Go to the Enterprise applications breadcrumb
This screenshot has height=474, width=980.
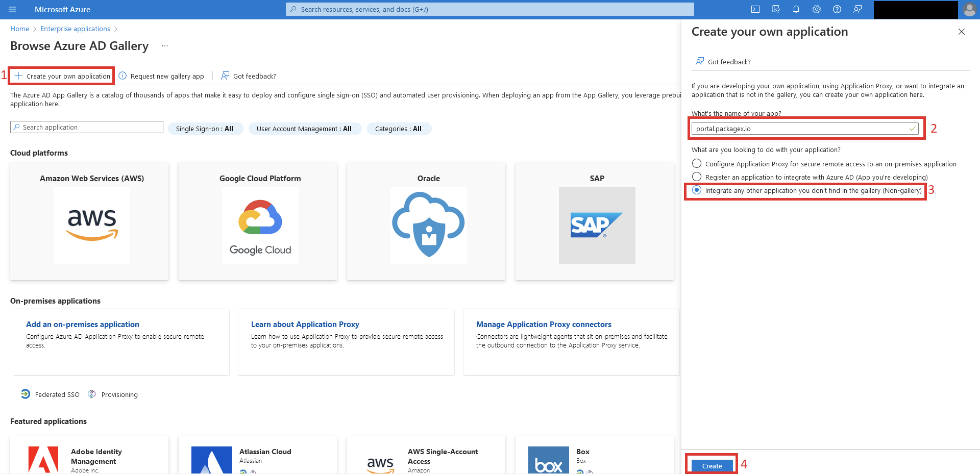(75, 29)
